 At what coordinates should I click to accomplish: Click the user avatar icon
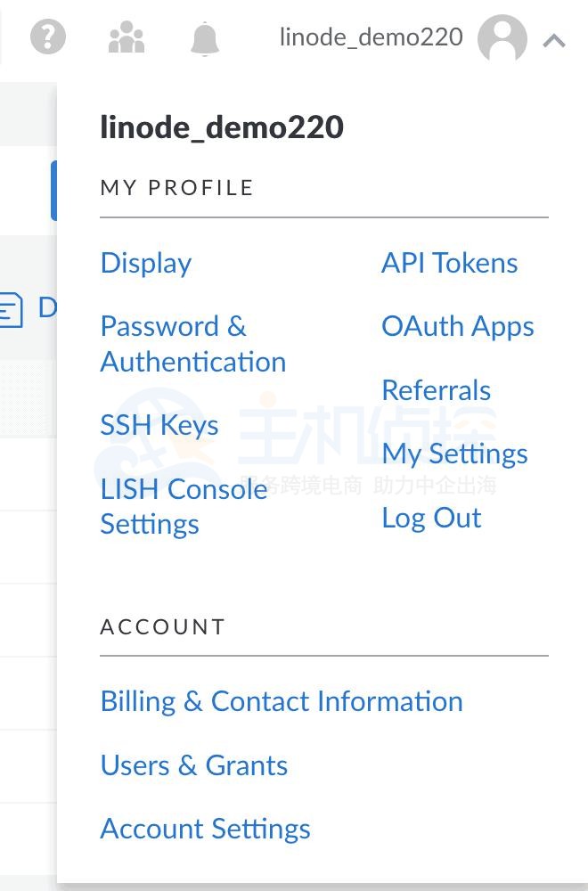pyautogui.click(x=502, y=38)
